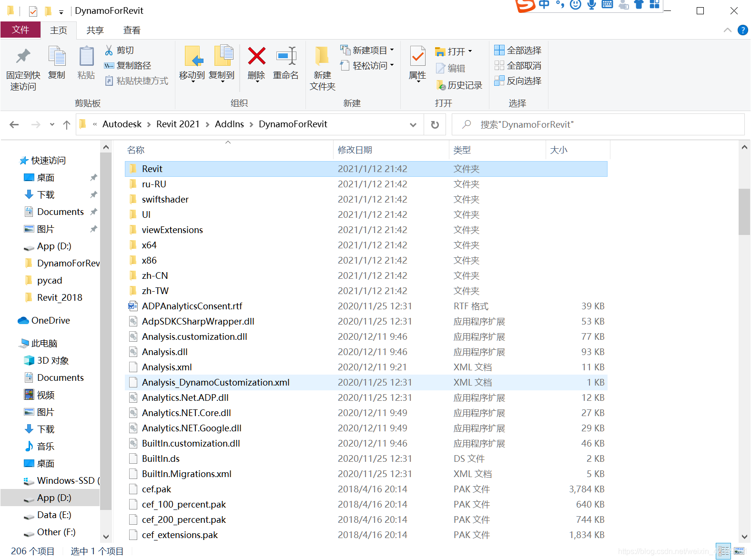Collapse the ribbon with the chevron

coord(727,30)
